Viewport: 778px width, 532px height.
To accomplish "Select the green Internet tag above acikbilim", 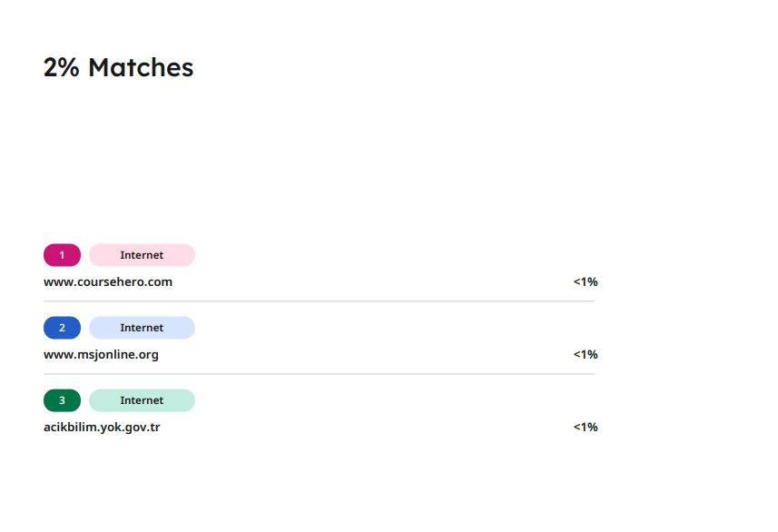I will [142, 400].
